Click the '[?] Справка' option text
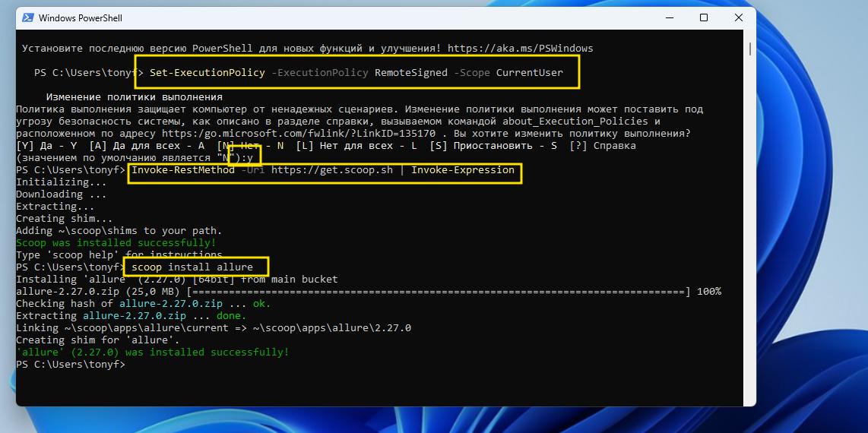868x433 pixels. [x=602, y=145]
